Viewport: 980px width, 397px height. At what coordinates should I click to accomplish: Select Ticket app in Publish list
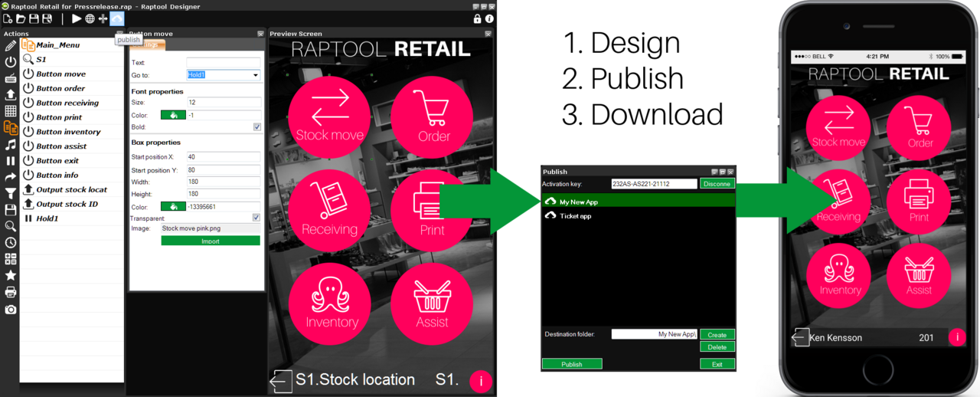pos(639,216)
